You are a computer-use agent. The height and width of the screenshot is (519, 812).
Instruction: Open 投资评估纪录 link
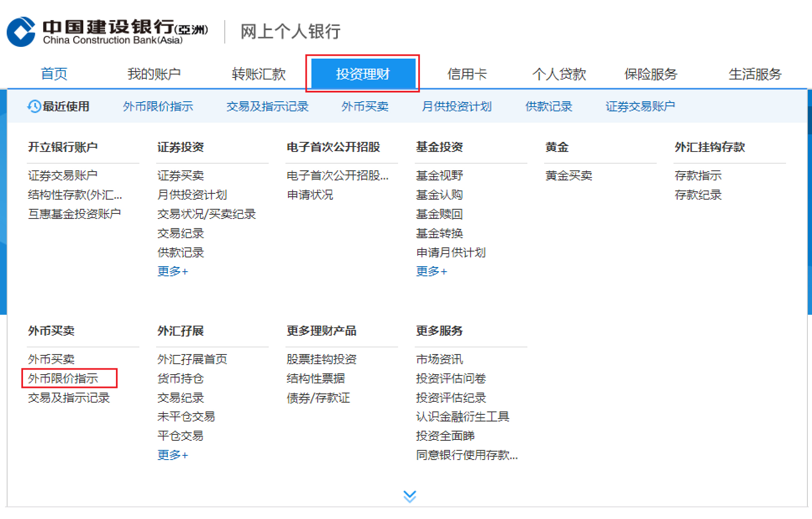(x=451, y=398)
